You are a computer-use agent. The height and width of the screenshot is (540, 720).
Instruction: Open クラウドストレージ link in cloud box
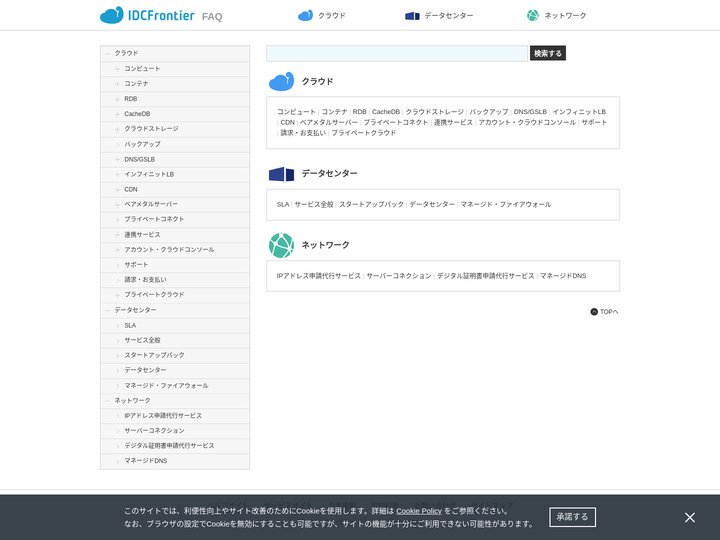point(434,112)
